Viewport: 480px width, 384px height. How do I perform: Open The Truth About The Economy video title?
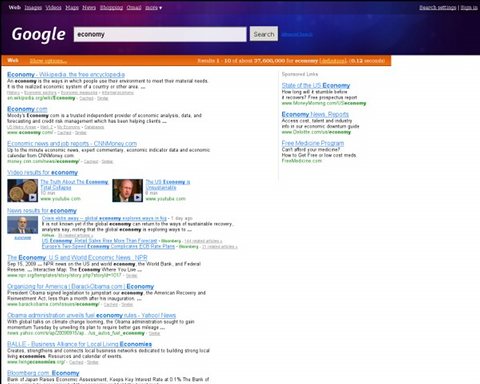[x=74, y=185]
